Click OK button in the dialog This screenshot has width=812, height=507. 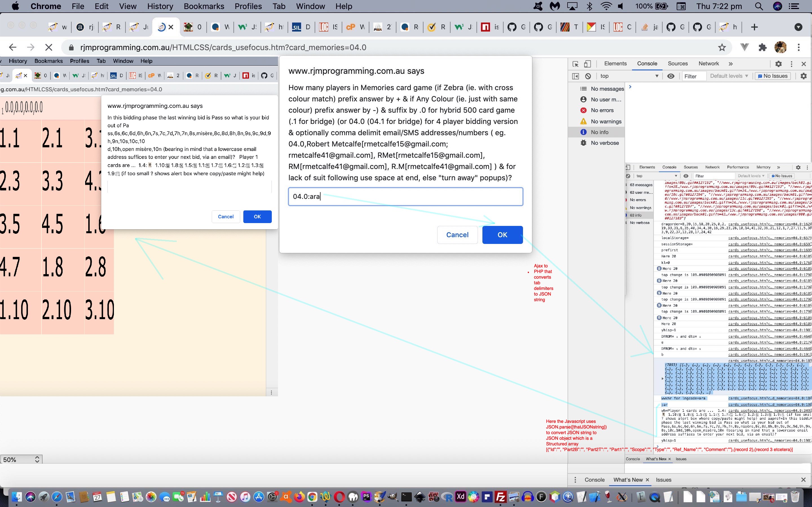click(501, 234)
